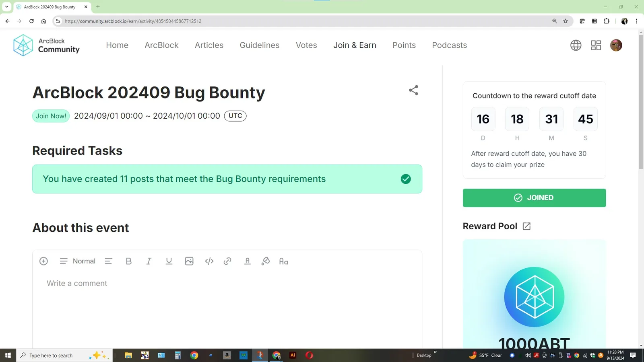The width and height of the screenshot is (644, 362).
Task: Open Podcasts in navigation
Action: click(449, 45)
